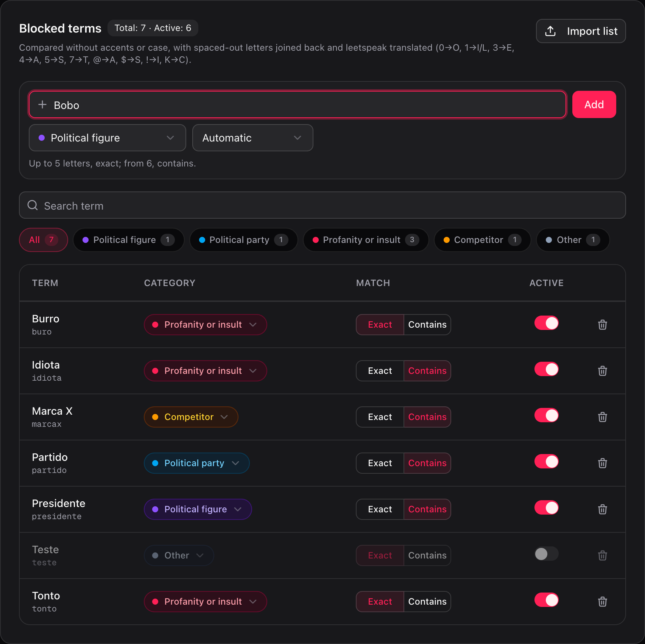The image size is (645, 644).
Task: Show only Profanity or insult terms chip
Action: coord(366,240)
